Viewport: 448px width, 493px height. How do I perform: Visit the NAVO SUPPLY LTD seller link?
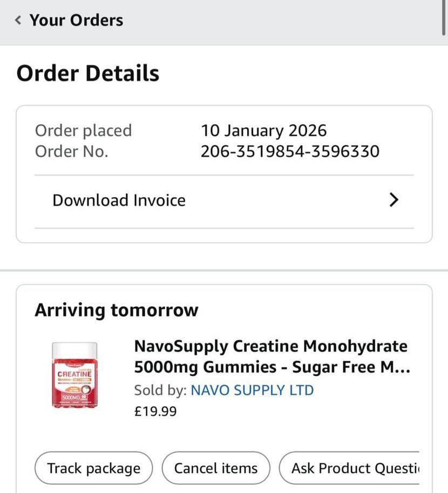pyautogui.click(x=252, y=390)
